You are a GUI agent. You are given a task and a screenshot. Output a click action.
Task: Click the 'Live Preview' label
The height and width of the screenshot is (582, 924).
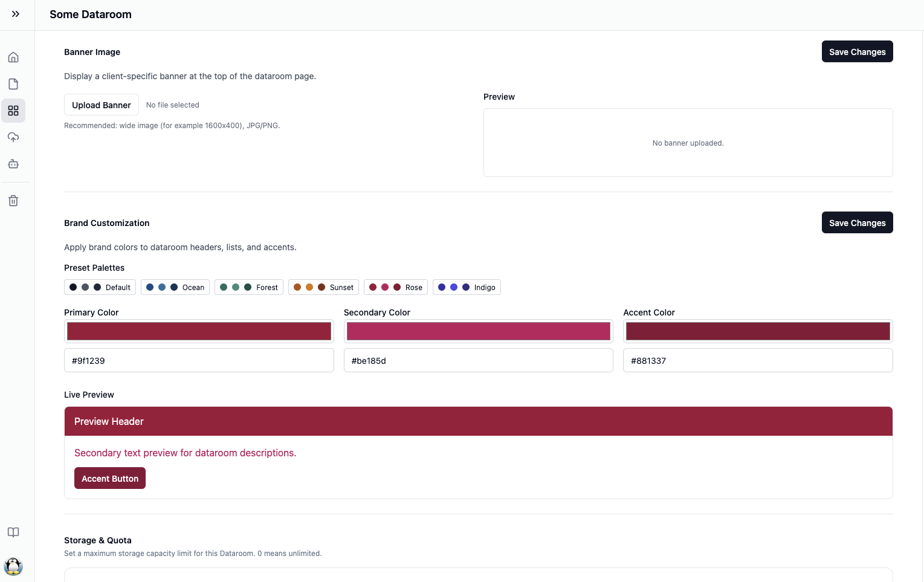[x=89, y=395]
